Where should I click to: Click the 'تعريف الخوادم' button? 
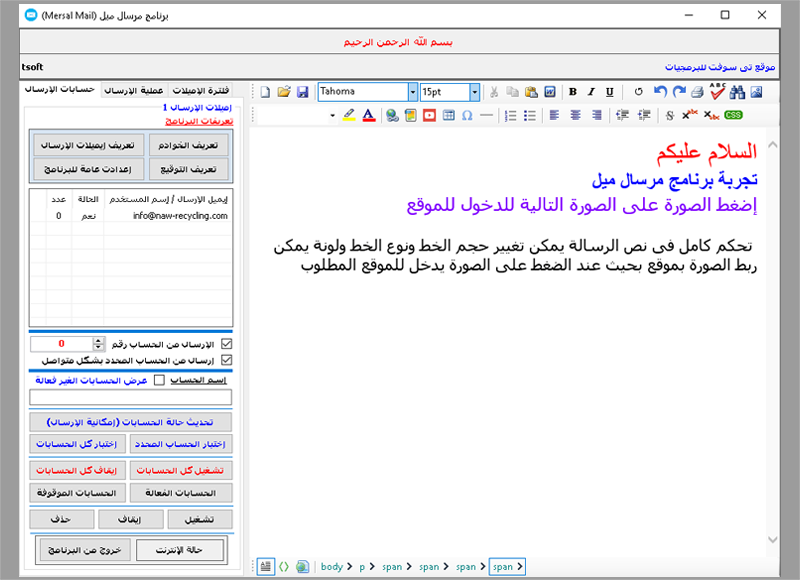188,145
